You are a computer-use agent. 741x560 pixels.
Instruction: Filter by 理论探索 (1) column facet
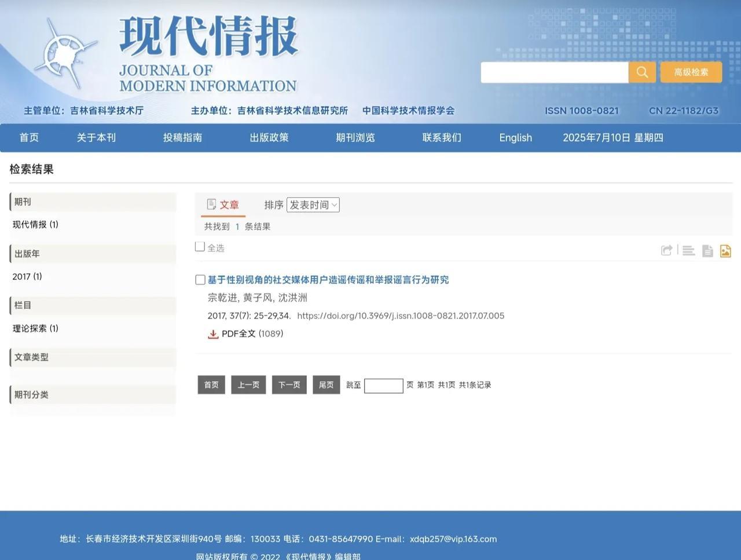(35, 328)
